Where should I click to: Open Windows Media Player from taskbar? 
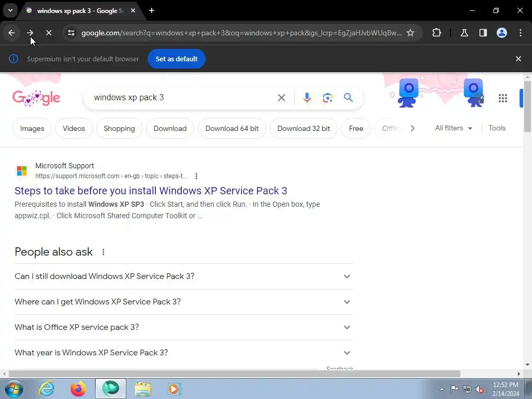click(175, 389)
